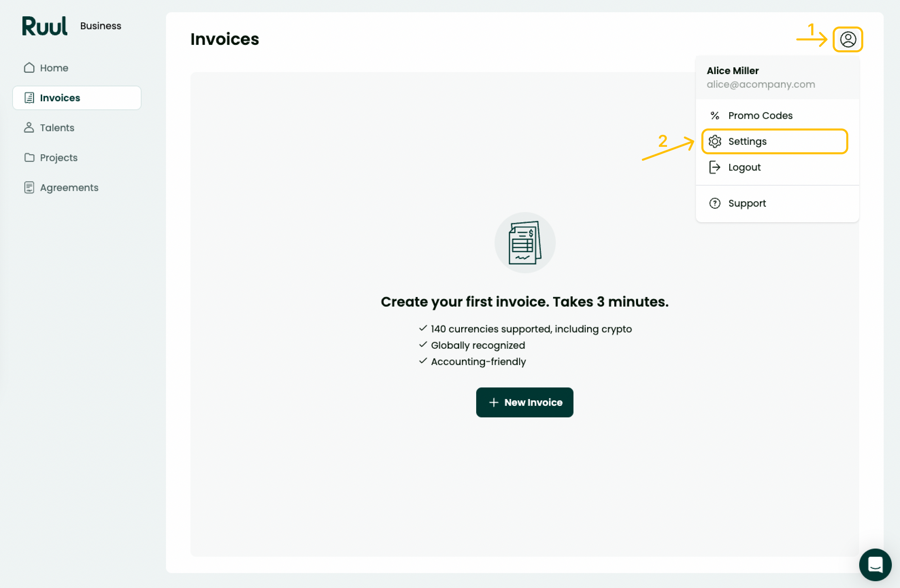Choose Settings in the dropdown menu

pos(774,141)
